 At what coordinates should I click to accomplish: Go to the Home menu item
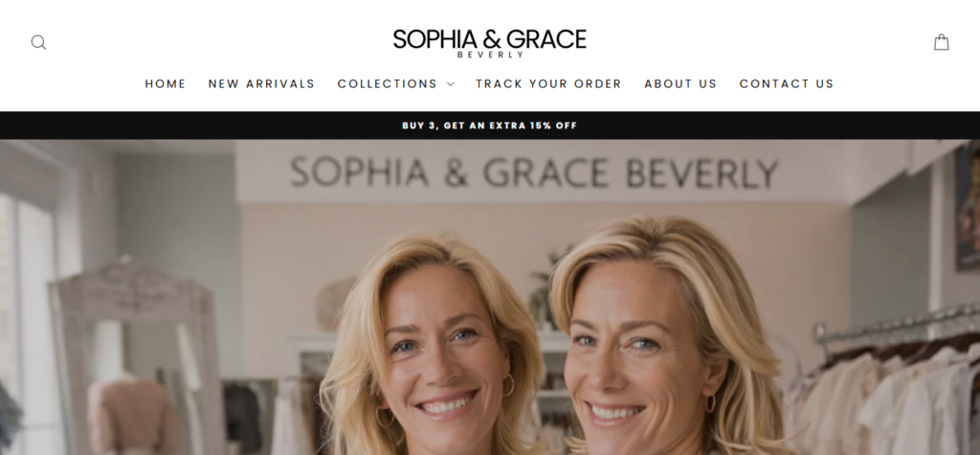pyautogui.click(x=166, y=84)
